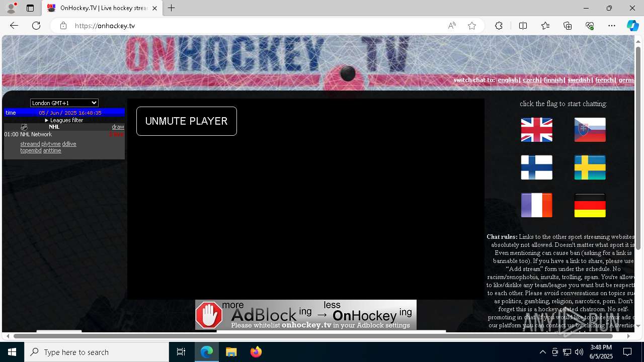Open Task View on taskbar
Screen dimensions: 644x362
(x=181, y=352)
